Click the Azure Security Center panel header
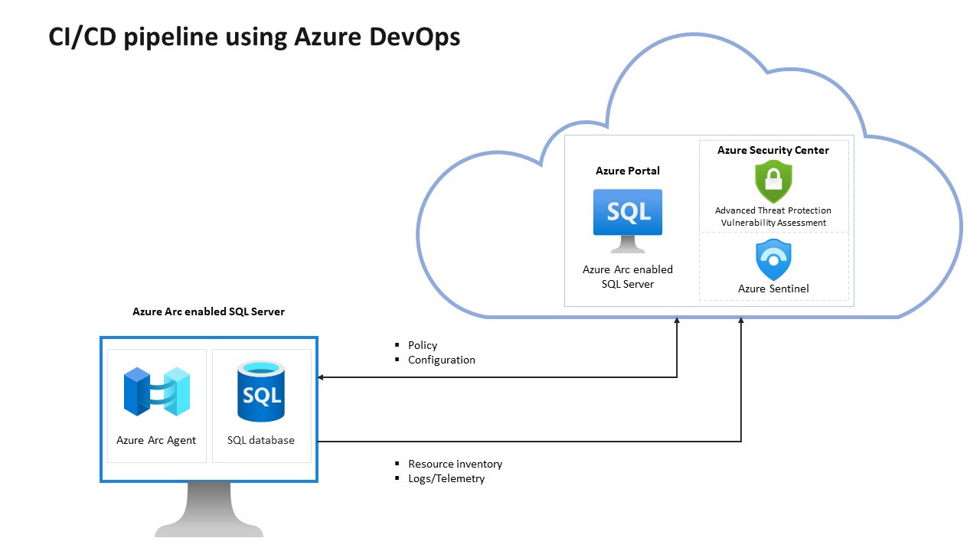Image resolution: width=980 pixels, height=551 pixels. click(773, 150)
